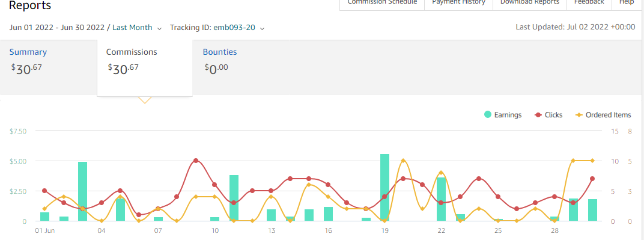This screenshot has height=240, width=644.
Task: Toggle the Clicks legend series
Action: coord(548,115)
